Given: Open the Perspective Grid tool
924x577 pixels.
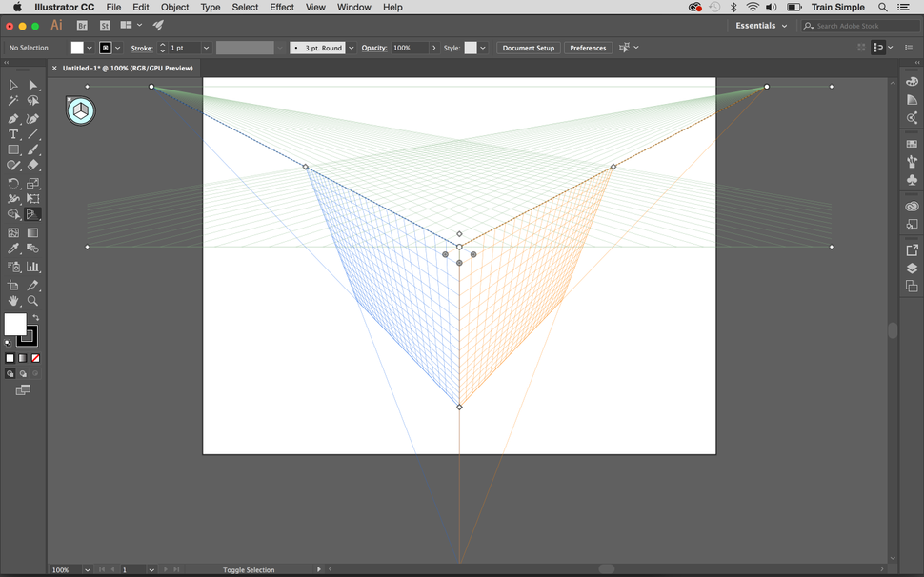Looking at the screenshot, I should click(x=32, y=215).
